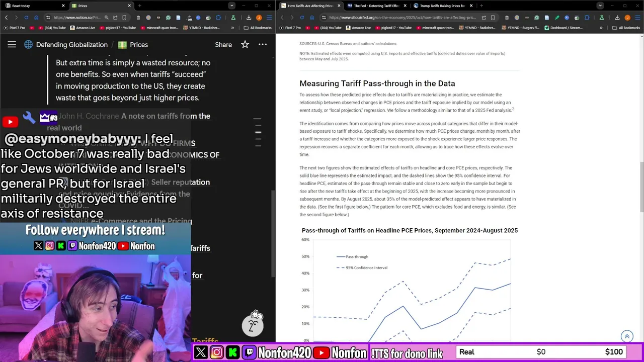Switch to React today tab

pos(34,6)
